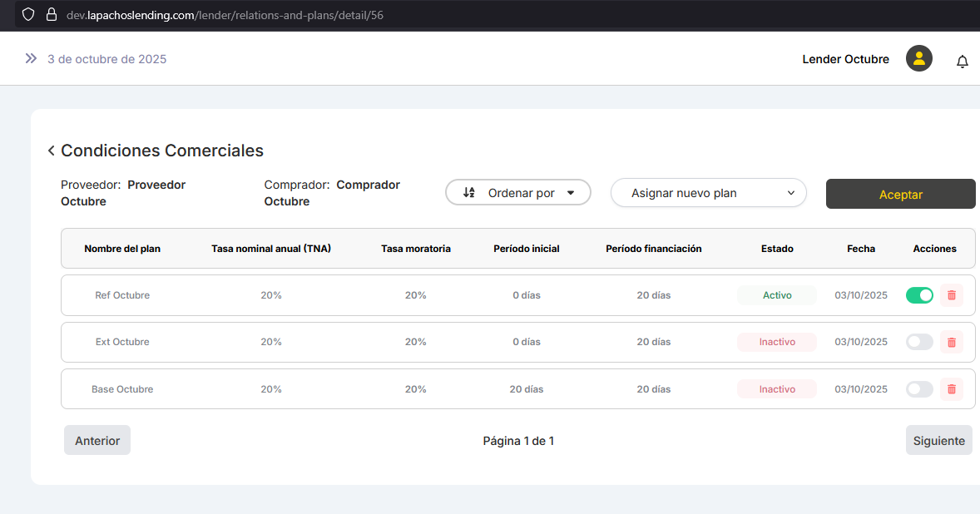The height and width of the screenshot is (514, 980).
Task: Open the Ordenar por dropdown
Action: click(517, 193)
